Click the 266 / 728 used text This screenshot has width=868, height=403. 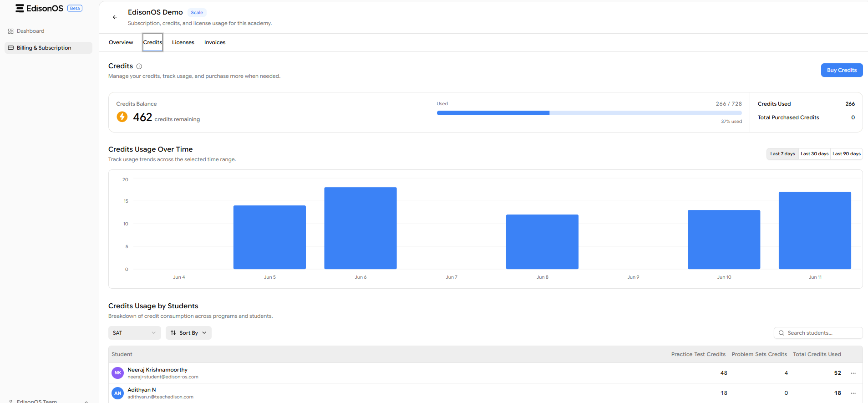729,104
